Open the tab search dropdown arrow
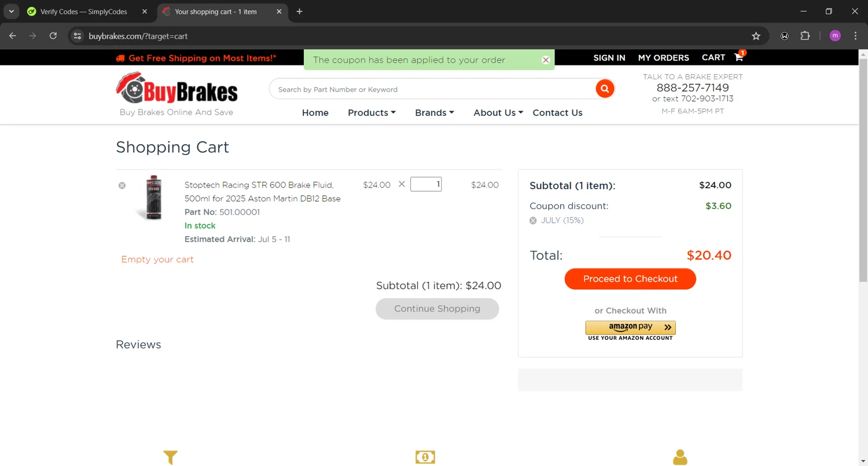This screenshot has height=466, width=868. coord(11,12)
